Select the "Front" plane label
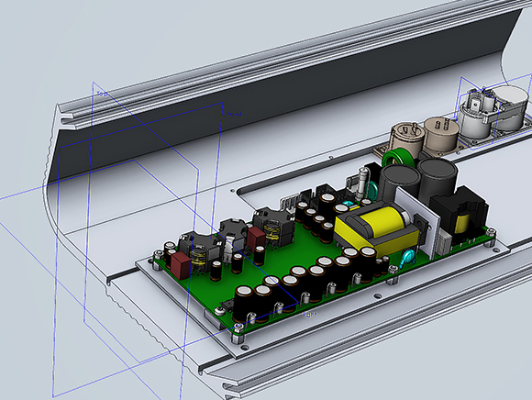 coord(234,115)
